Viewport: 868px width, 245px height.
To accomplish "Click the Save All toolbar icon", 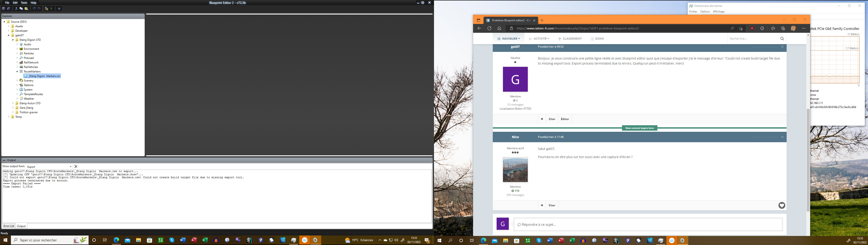I will pos(9,8).
